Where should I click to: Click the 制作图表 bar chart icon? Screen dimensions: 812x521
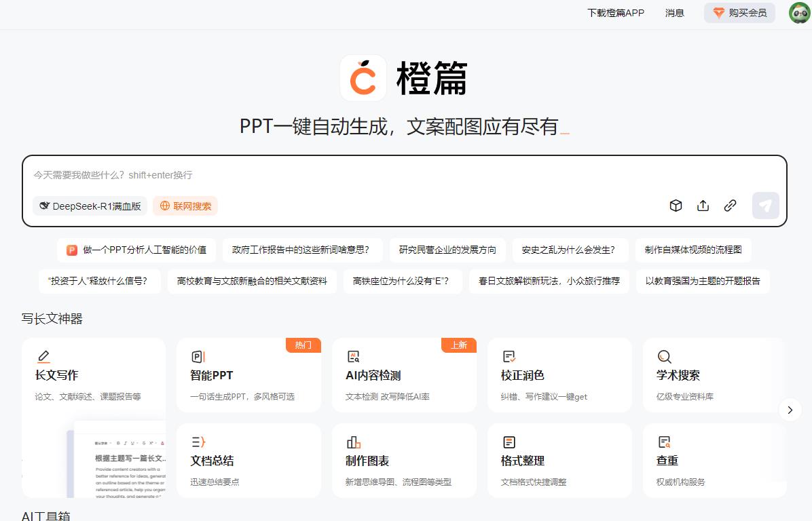[x=353, y=442]
